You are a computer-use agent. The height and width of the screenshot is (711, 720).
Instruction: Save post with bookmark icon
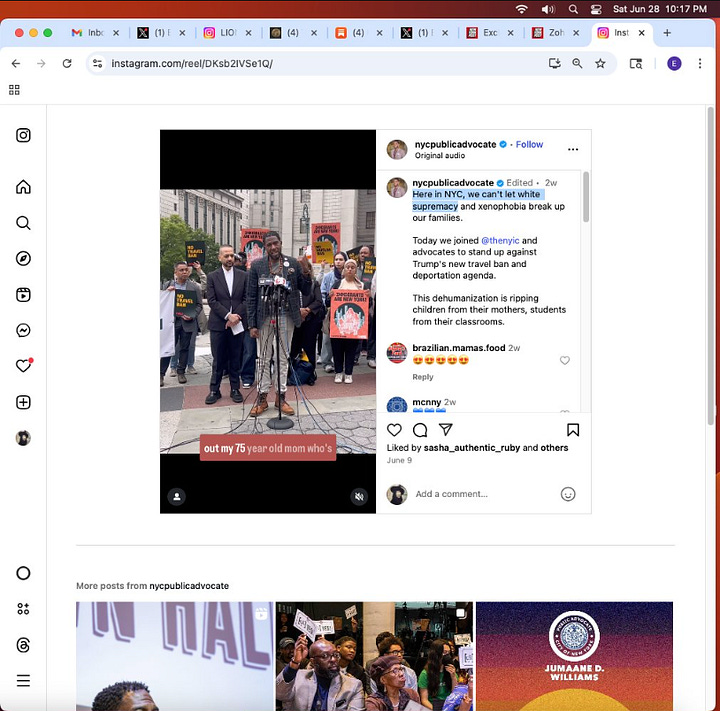pos(573,430)
